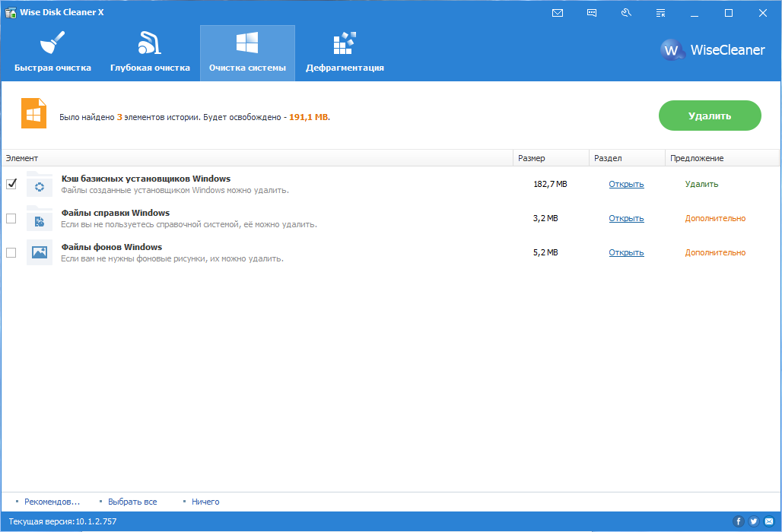Close the Wise Disk Cleaner window
Viewport: 782px width, 532px height.
tap(762, 13)
